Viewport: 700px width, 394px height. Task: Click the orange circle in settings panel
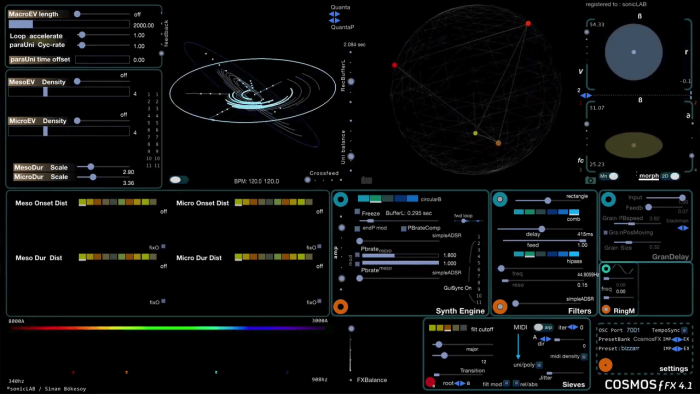(x=605, y=365)
